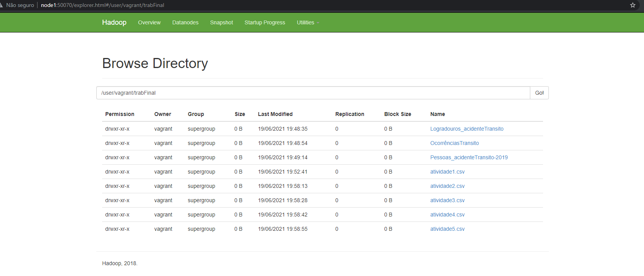Open atividade4.csv entry
This screenshot has width=644, height=276.
[447, 215]
